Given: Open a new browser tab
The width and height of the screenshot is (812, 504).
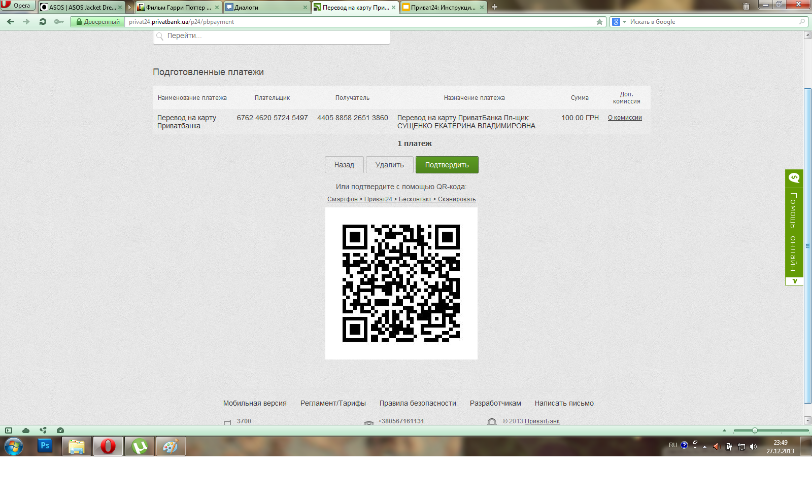Looking at the screenshot, I should pos(494,7).
